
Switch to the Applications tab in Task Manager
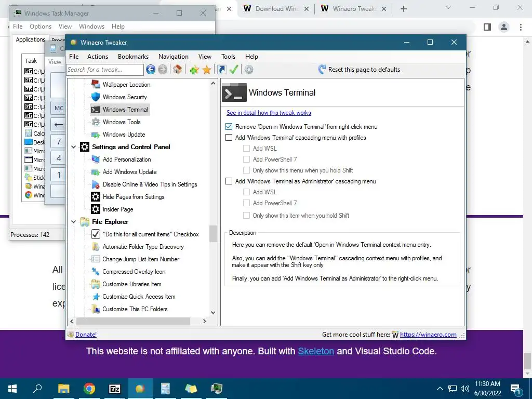coord(31,39)
